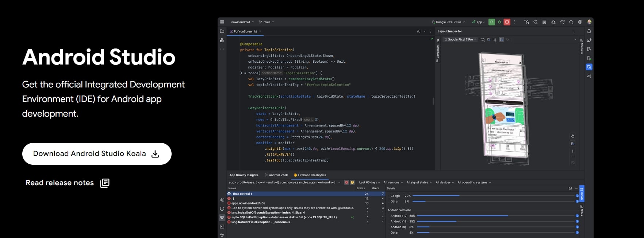Open the nowinandroid project dropdown
Viewport: 644px width, 238px height.
(x=242, y=22)
